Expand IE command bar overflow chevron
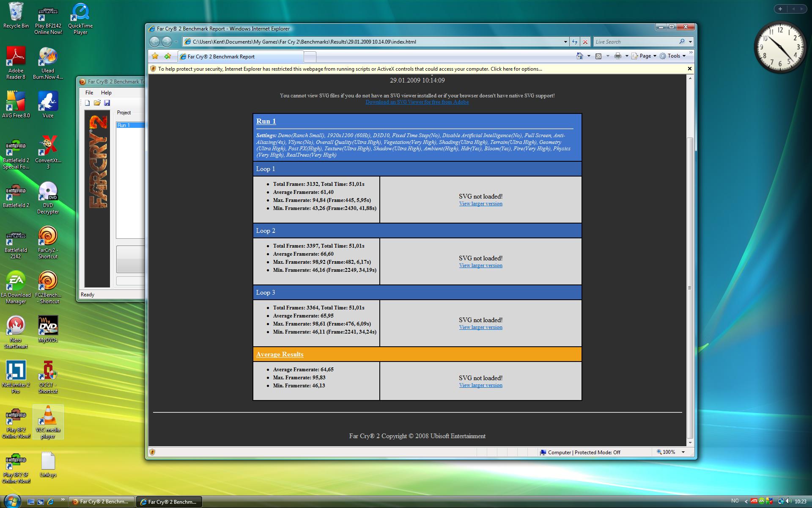The image size is (812, 508). [691, 53]
